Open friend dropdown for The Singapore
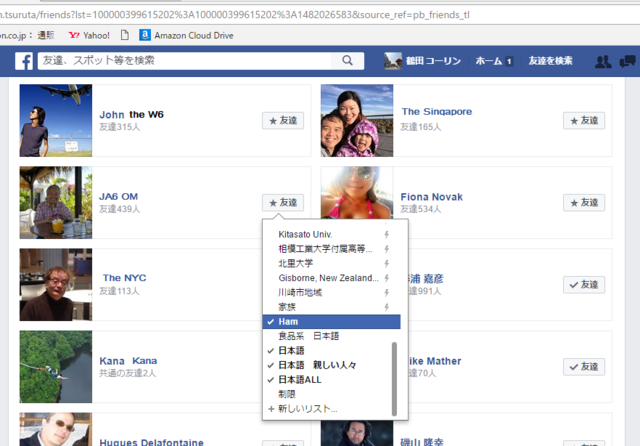Viewport: 640px width, 446px height. tap(584, 121)
